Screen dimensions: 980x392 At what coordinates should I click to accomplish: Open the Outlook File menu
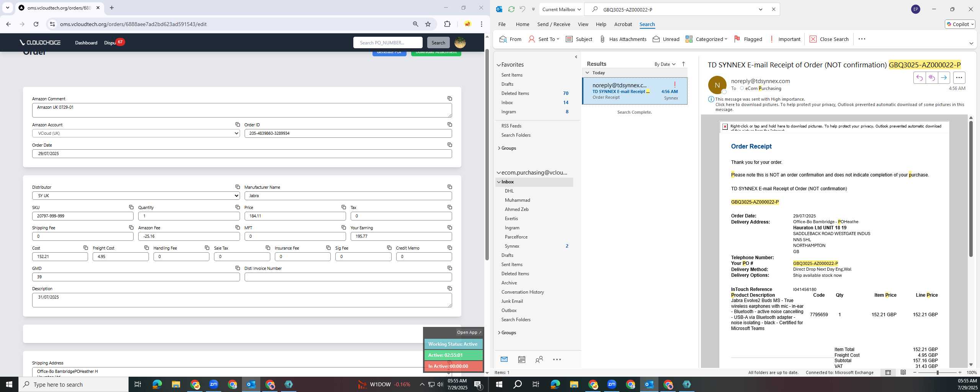click(501, 24)
